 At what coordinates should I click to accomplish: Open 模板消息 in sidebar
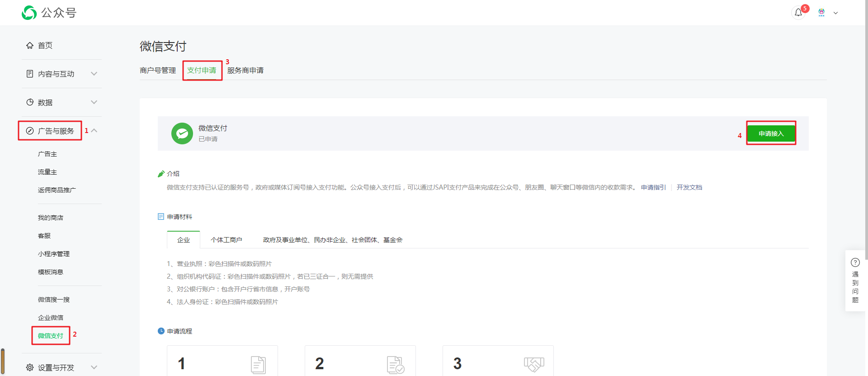click(51, 272)
